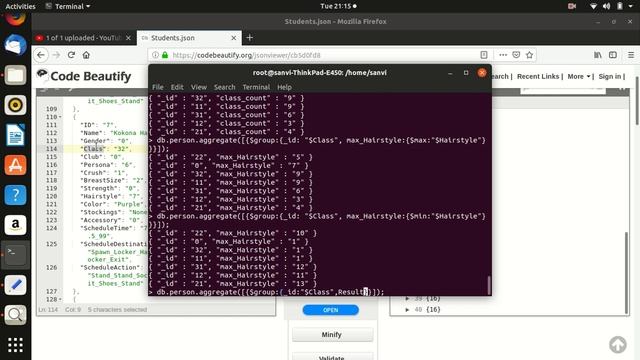Show Firefox sidebars icon
This screenshot has width=640, height=360.
[613, 55]
